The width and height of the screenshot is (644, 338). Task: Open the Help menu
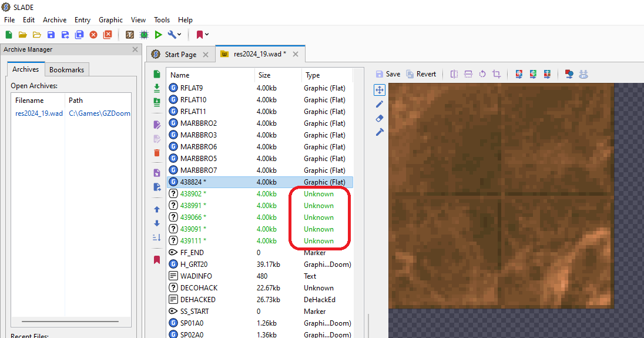pos(185,20)
